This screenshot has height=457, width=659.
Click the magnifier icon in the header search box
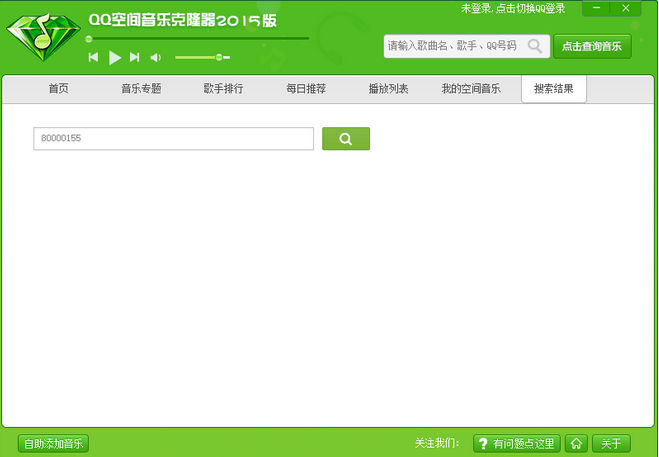tap(535, 46)
